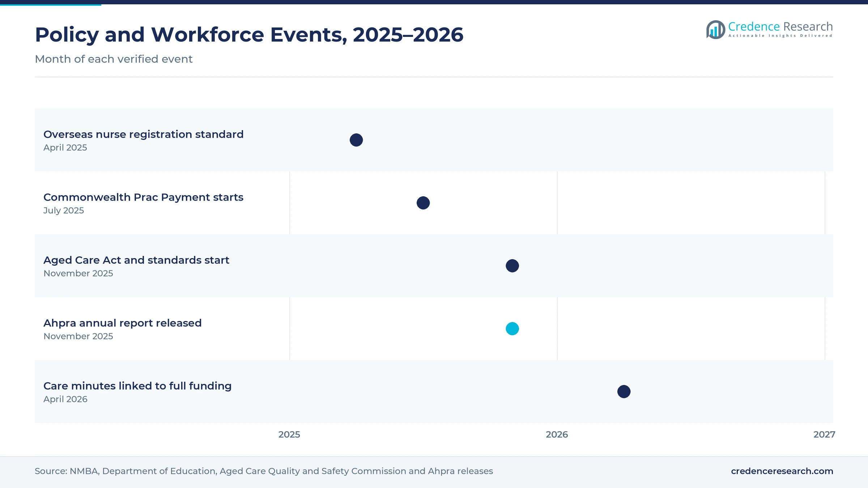Select the Aged Care Act navy dot marker
Image resolution: width=868 pixels, height=488 pixels.
pyautogui.click(x=512, y=266)
